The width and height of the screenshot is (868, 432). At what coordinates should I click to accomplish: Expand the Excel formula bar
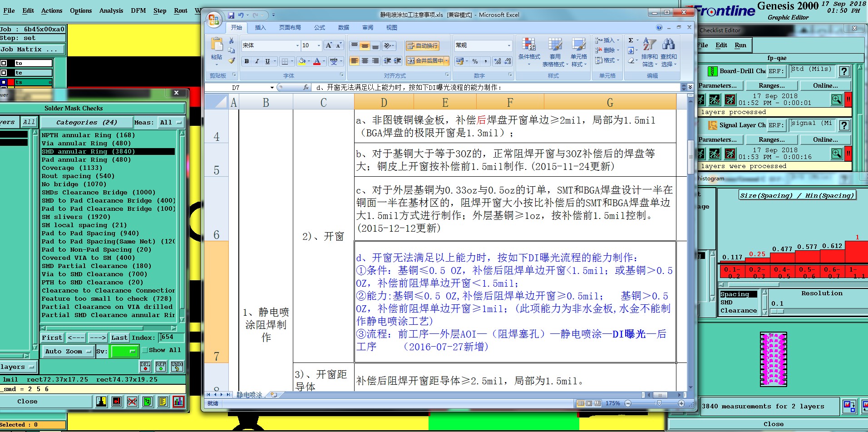coord(690,87)
